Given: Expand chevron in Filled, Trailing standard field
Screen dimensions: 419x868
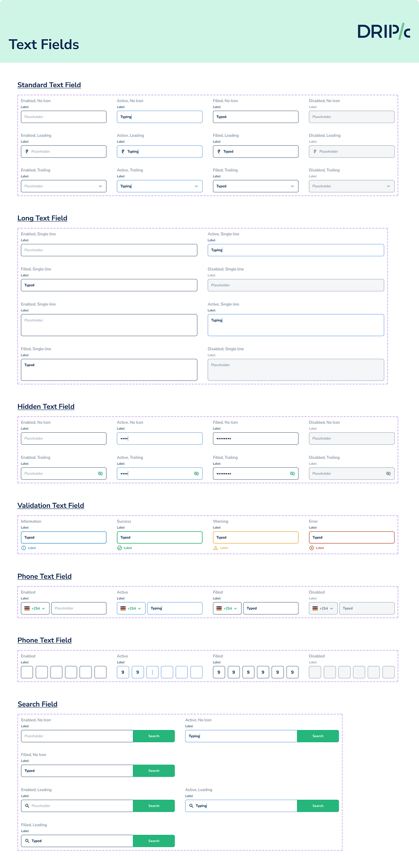Looking at the screenshot, I should pos(292,186).
